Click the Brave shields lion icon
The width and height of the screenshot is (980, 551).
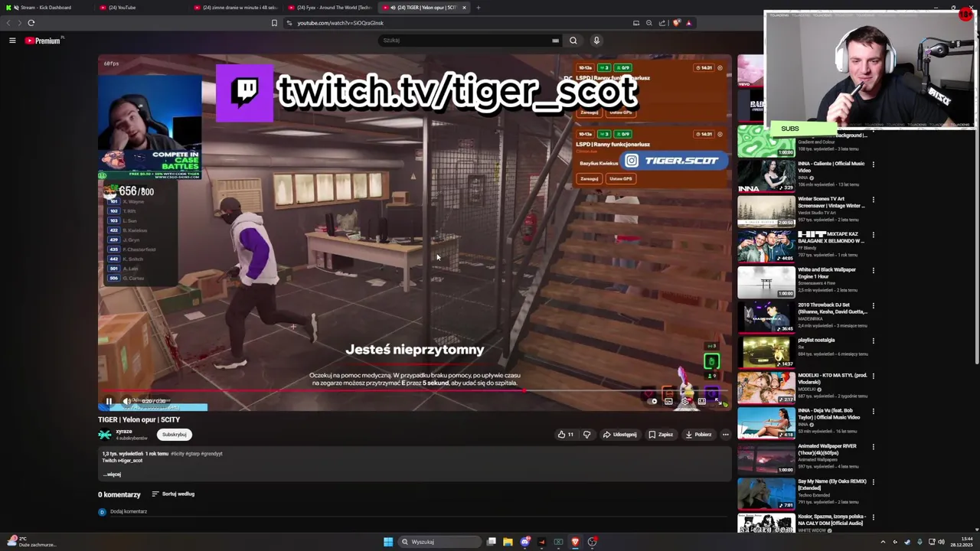point(675,23)
